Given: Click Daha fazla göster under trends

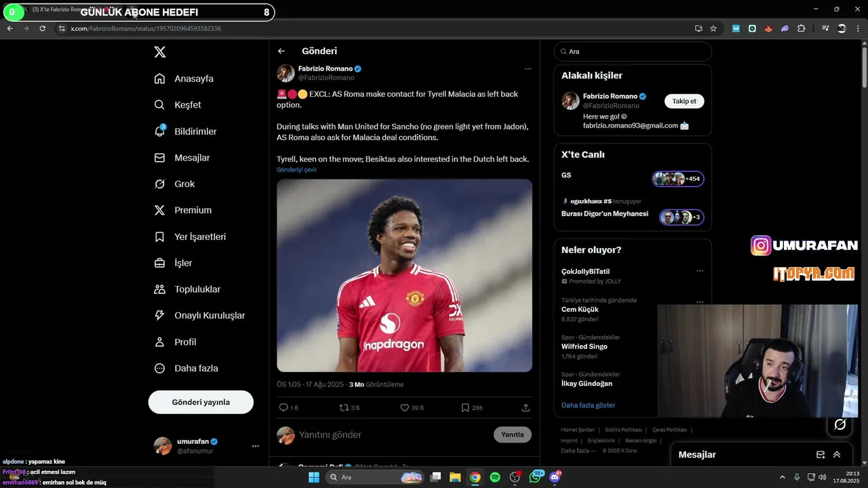Looking at the screenshot, I should point(588,405).
